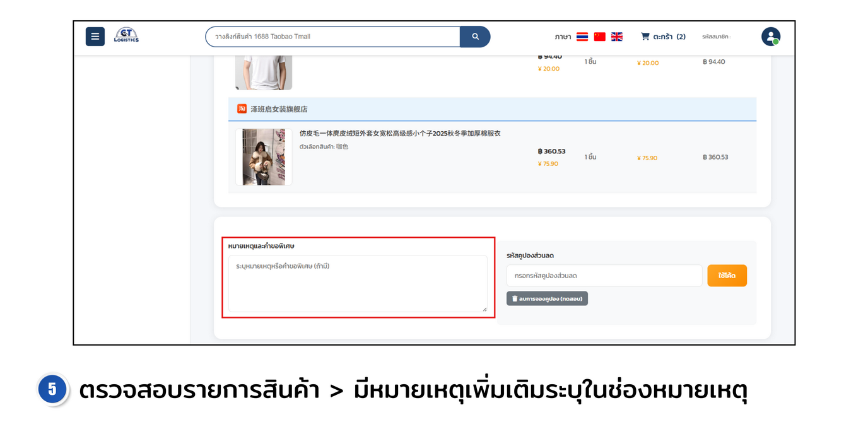This screenshot has width=868, height=434.
Task: Select the Chinese flag language
Action: (599, 37)
